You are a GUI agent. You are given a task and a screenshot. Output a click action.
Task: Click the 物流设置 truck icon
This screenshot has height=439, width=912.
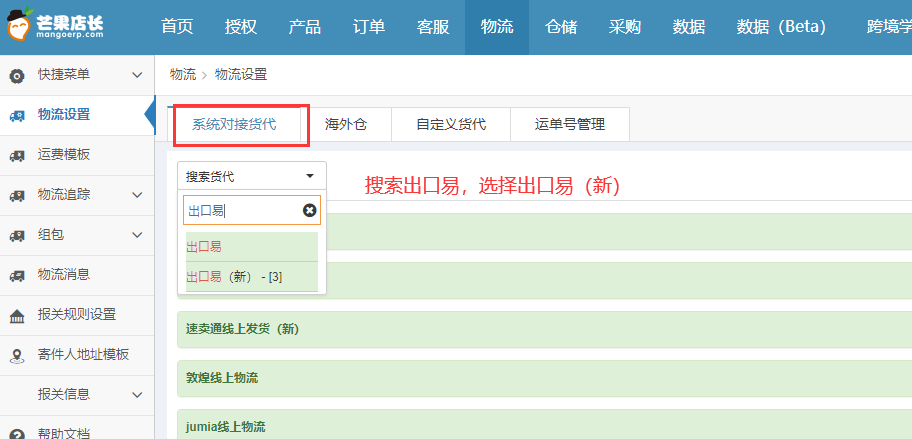17,116
